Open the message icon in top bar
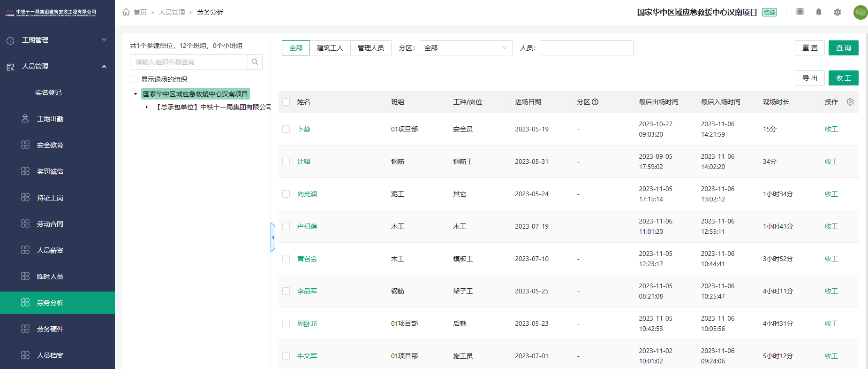 [x=800, y=12]
